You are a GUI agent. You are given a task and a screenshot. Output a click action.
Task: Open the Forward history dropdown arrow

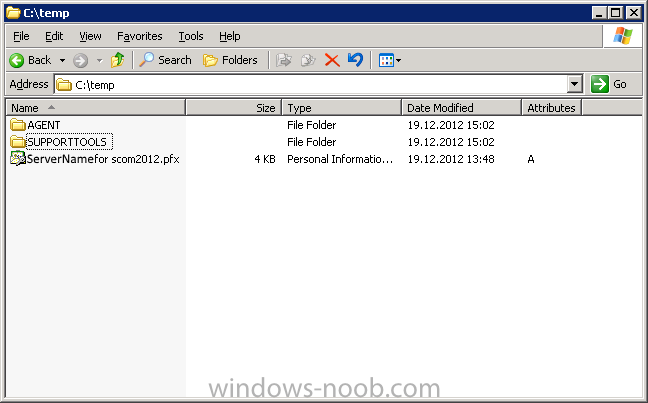point(100,60)
